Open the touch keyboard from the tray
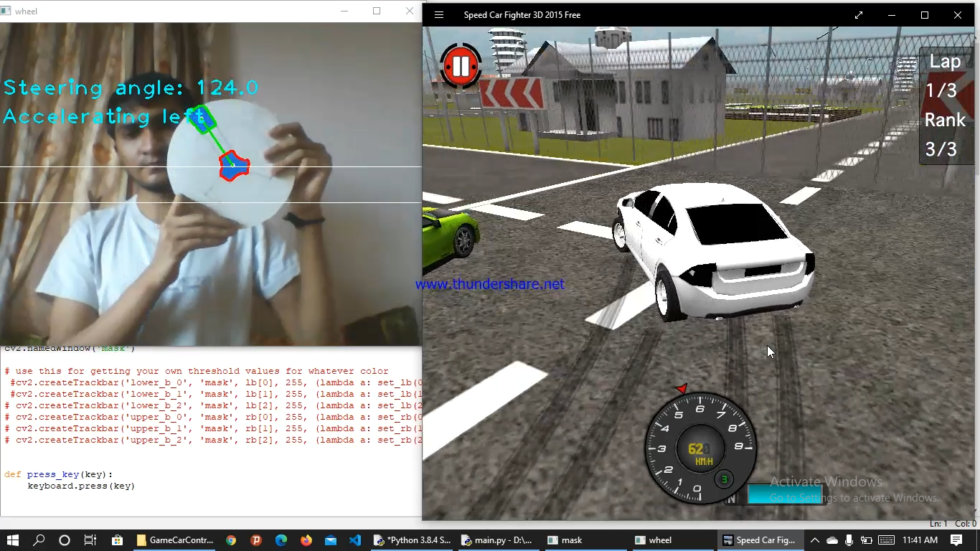Screen dimensions: 980x551 [886, 540]
